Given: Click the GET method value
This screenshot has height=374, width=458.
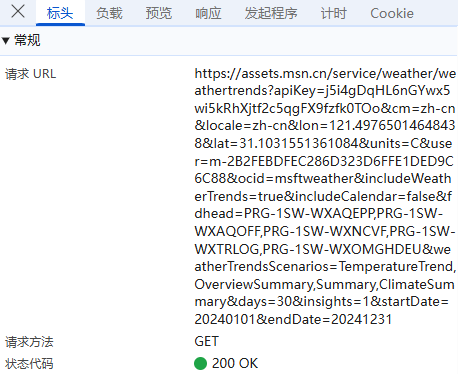Looking at the screenshot, I should click(x=207, y=342).
